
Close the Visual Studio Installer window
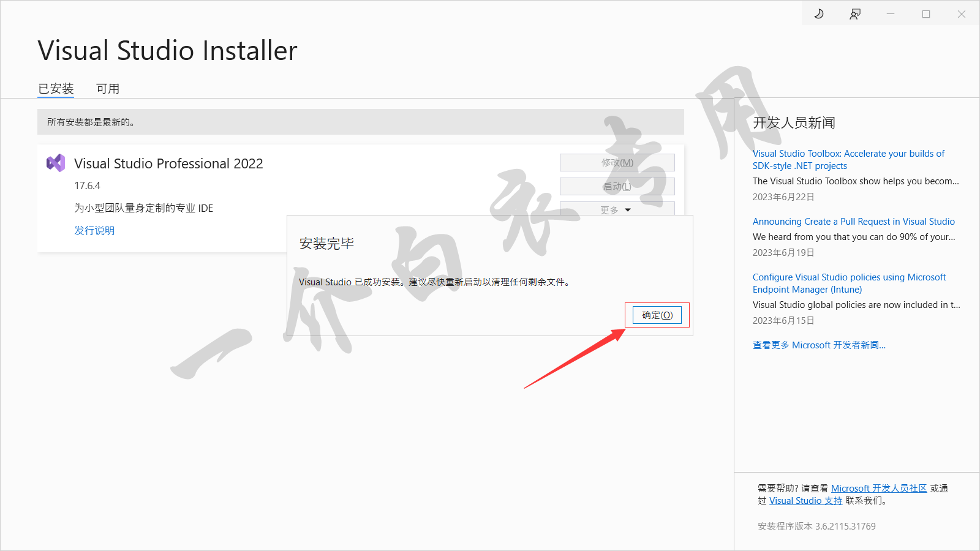click(x=962, y=13)
